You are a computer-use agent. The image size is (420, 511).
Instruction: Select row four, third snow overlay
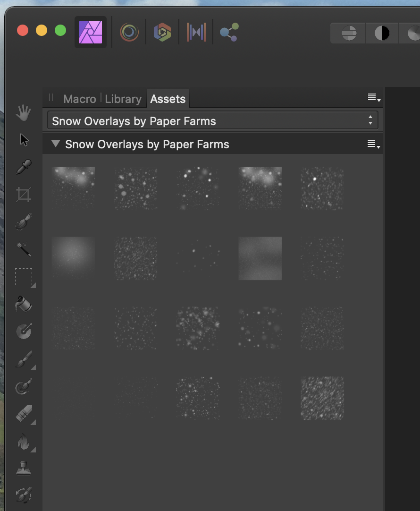[x=198, y=398]
